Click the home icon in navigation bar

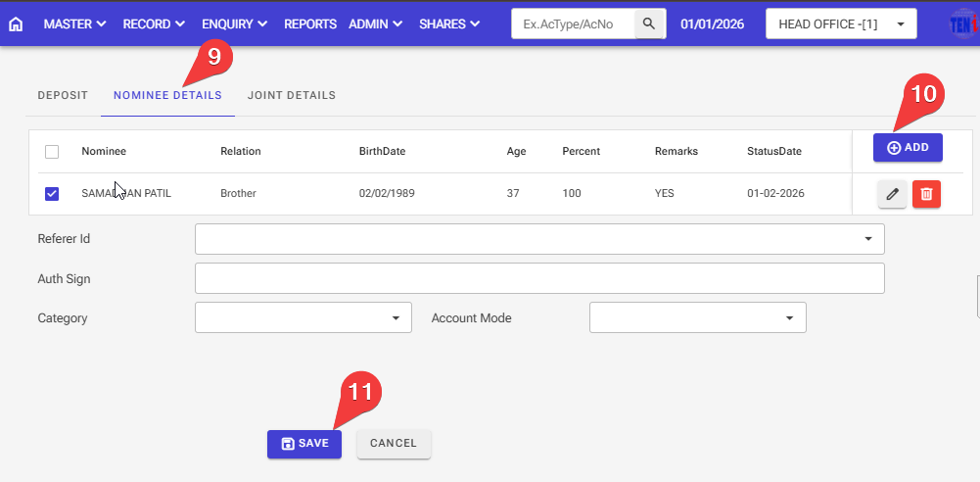(x=16, y=24)
